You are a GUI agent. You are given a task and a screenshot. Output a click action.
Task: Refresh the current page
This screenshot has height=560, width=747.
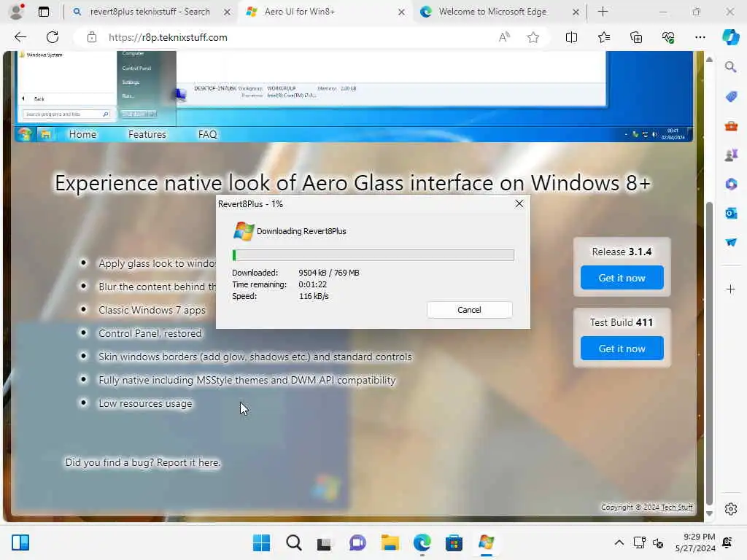point(53,37)
